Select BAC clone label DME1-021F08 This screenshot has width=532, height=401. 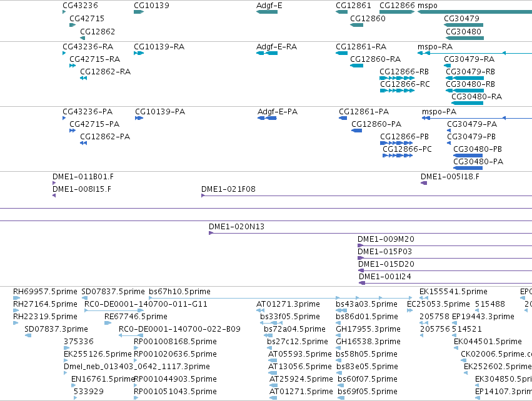[228, 189]
